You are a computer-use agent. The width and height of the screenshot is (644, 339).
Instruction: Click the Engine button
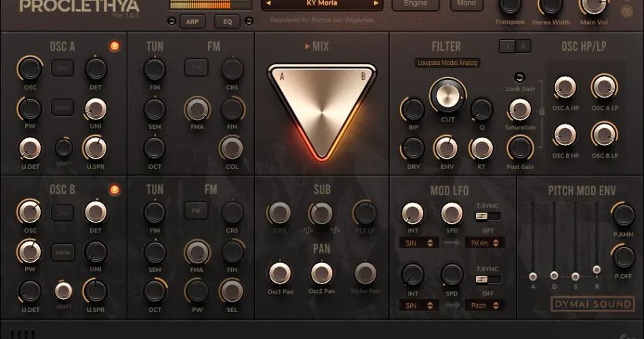pyautogui.click(x=416, y=3)
